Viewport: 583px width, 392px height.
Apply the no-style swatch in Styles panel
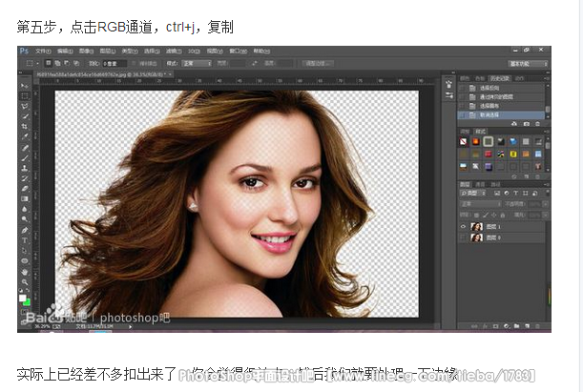point(464,141)
